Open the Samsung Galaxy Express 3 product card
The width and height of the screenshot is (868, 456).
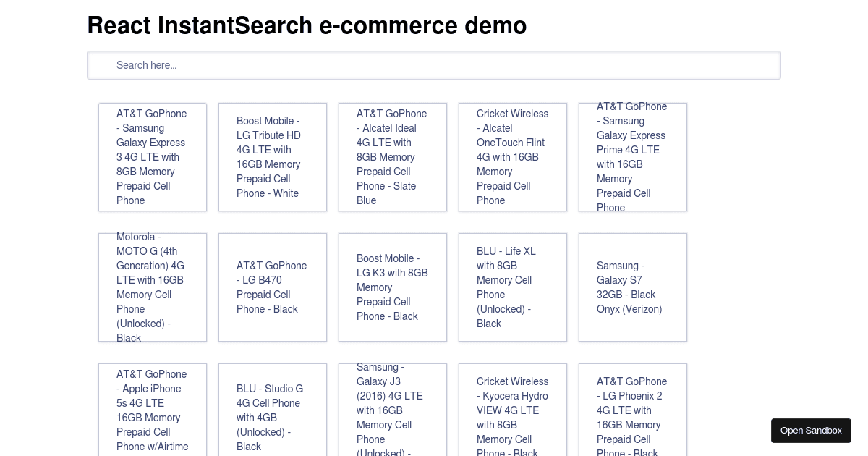click(x=153, y=157)
